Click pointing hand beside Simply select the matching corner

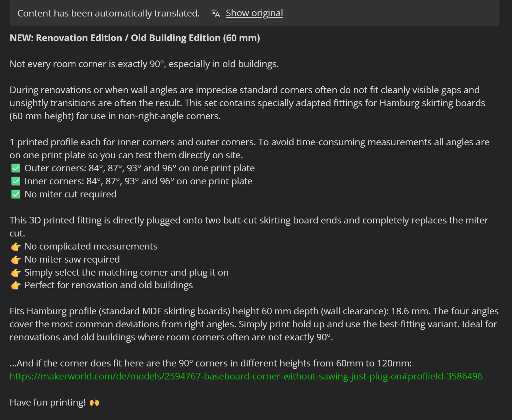16,273
